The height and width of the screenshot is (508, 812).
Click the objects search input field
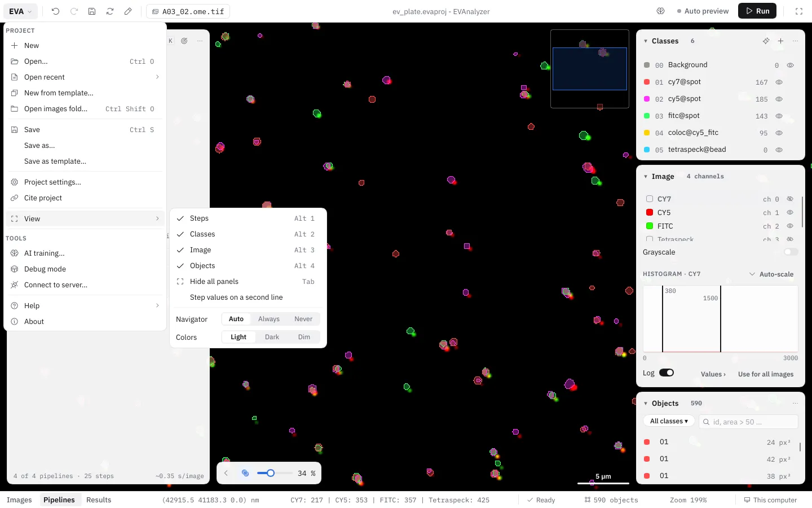[749, 422]
